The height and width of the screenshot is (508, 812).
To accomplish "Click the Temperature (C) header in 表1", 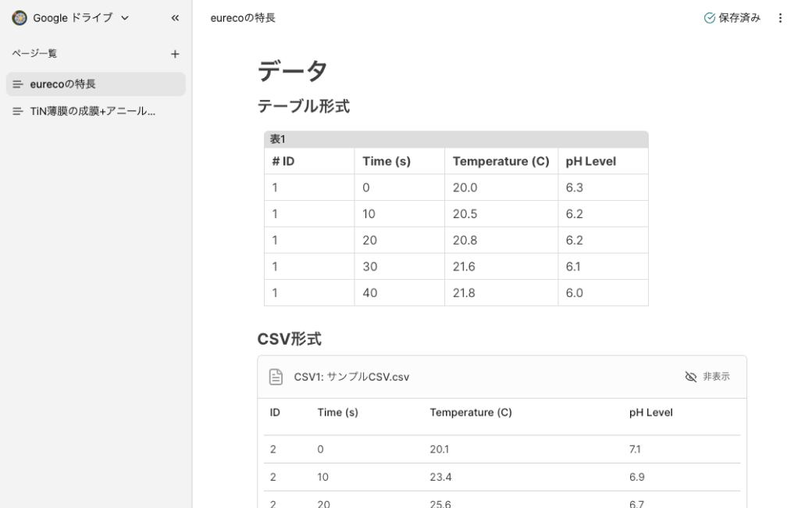I will point(500,161).
